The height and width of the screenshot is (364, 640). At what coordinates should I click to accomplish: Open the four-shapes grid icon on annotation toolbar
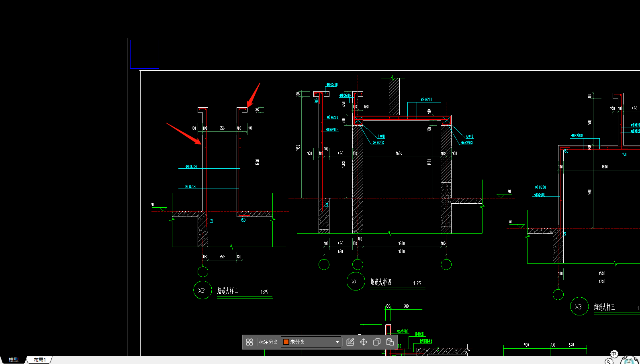pos(249,342)
